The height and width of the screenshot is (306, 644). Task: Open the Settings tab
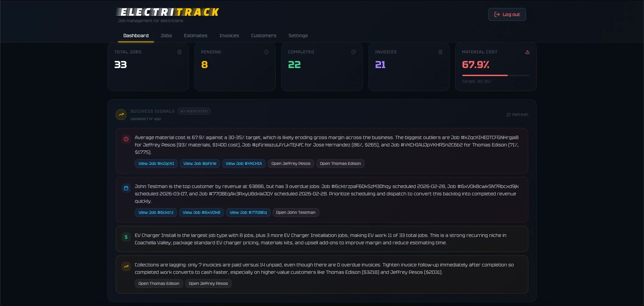coord(298,36)
